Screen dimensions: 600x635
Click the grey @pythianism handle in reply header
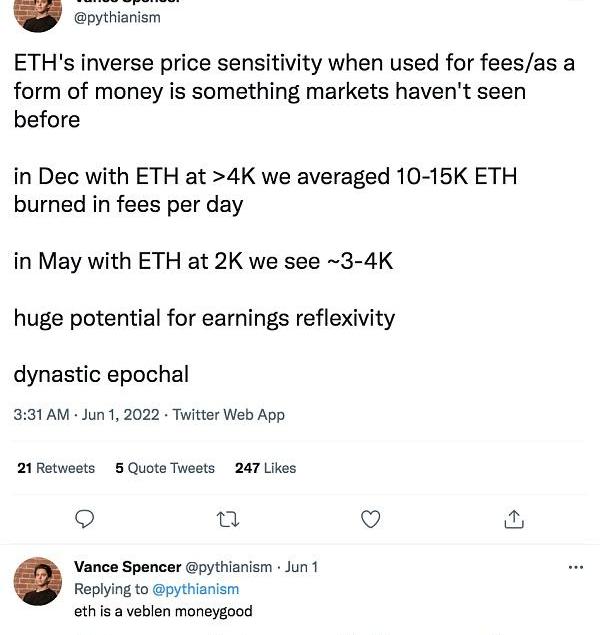(230, 567)
